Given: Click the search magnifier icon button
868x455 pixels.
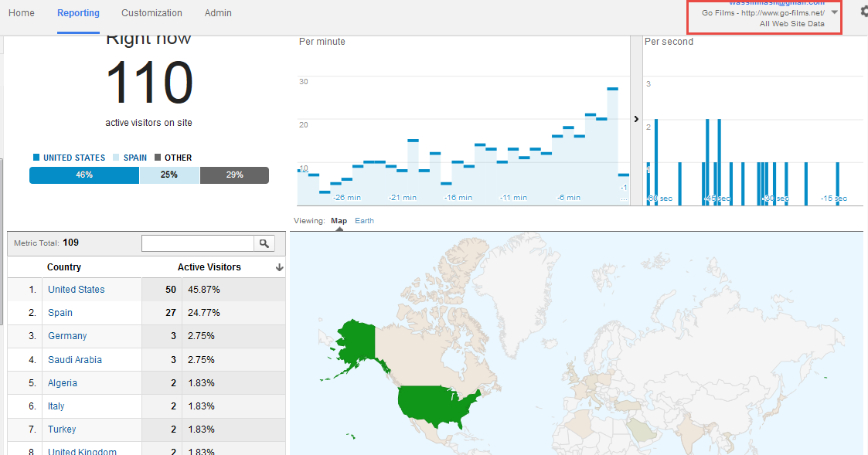Looking at the screenshot, I should pyautogui.click(x=264, y=243).
